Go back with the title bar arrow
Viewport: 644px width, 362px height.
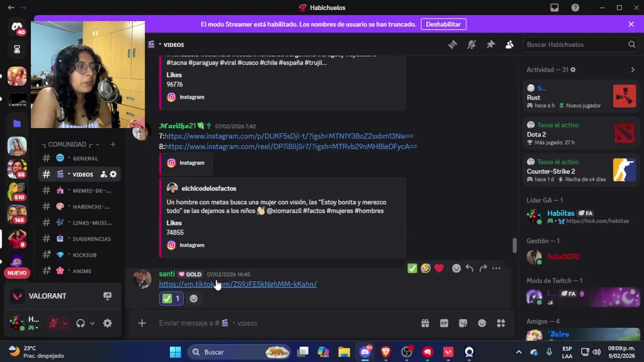11,8
